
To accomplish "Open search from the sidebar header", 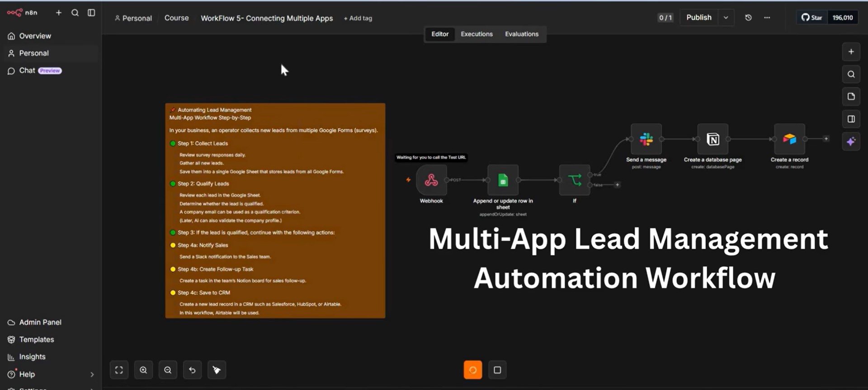I will tap(75, 13).
